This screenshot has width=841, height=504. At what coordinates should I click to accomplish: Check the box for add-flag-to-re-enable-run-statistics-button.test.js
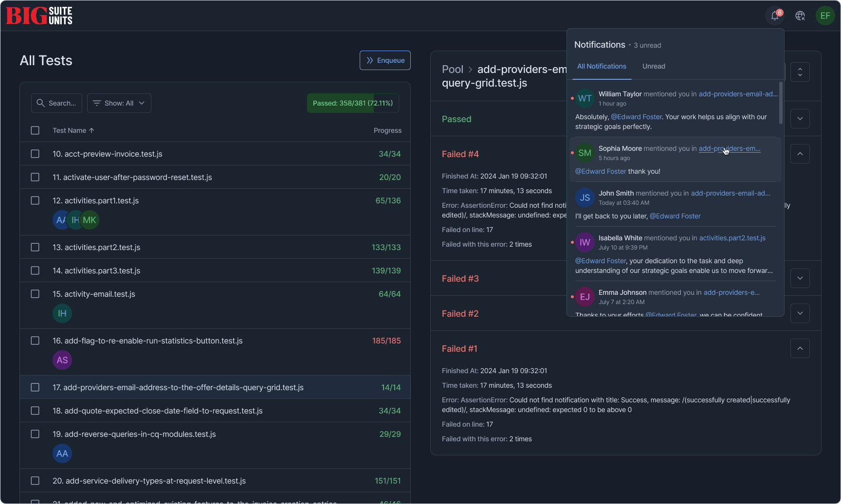pyautogui.click(x=35, y=341)
